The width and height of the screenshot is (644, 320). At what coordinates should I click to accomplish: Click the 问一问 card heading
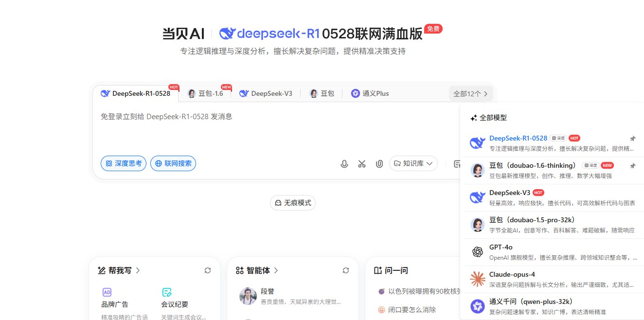396,270
